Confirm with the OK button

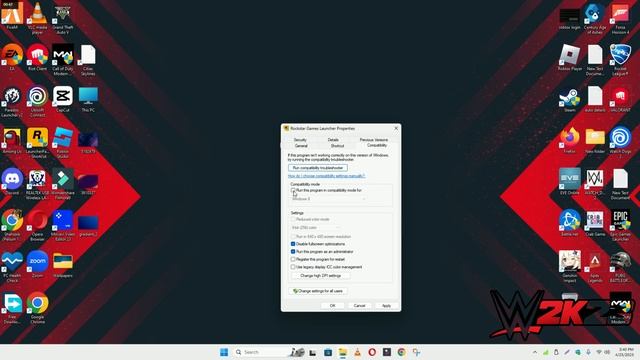(332, 306)
